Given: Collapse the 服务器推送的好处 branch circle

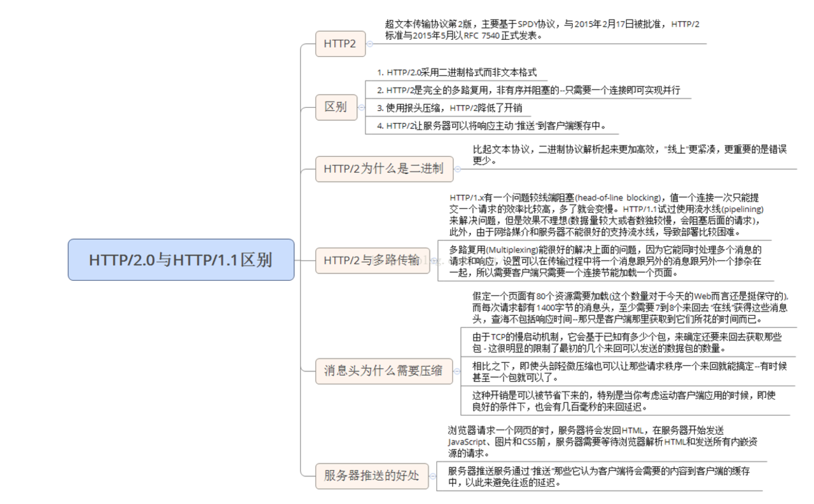Looking at the screenshot, I should click(x=434, y=475).
